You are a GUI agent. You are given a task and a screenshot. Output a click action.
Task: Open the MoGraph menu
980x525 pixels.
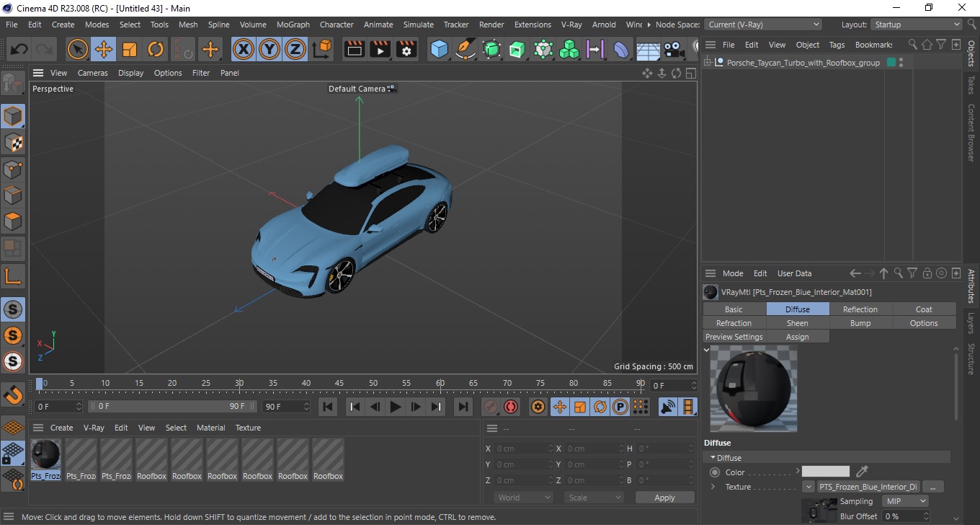coord(293,25)
